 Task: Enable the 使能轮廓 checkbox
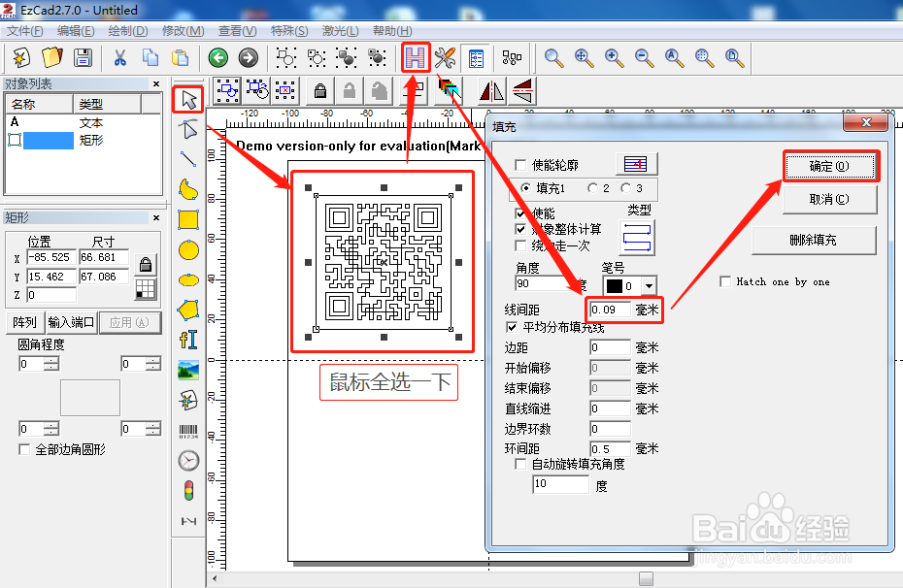point(520,166)
